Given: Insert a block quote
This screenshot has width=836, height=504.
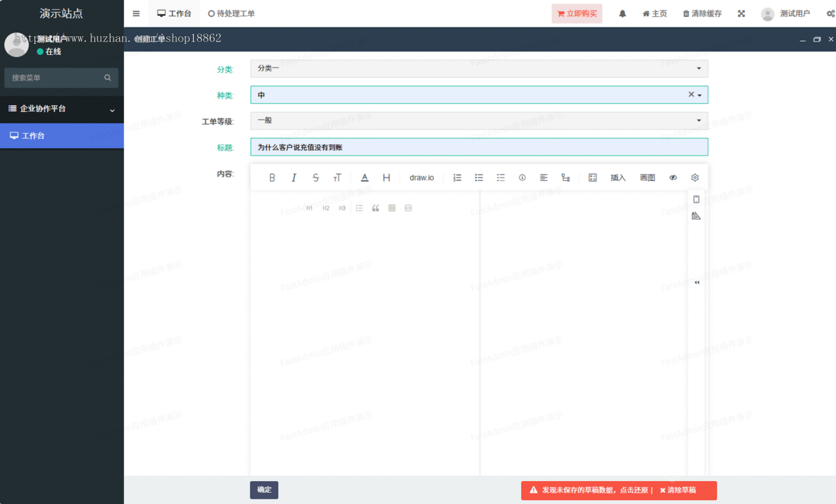Looking at the screenshot, I should [376, 208].
